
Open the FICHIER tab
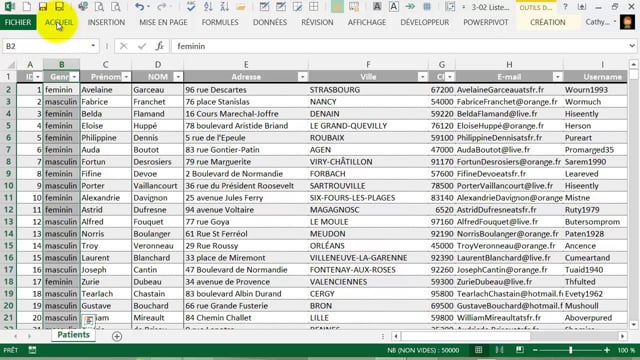click(18, 22)
